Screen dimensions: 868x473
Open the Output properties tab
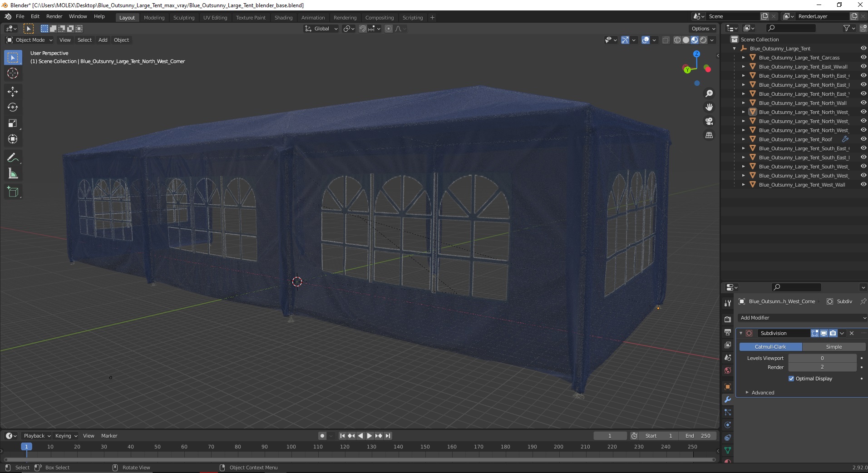728,332
